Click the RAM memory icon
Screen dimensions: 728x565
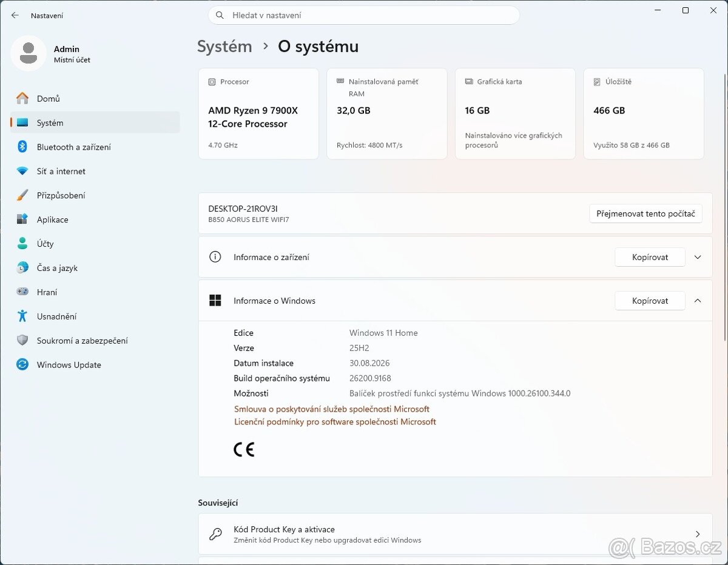[340, 81]
